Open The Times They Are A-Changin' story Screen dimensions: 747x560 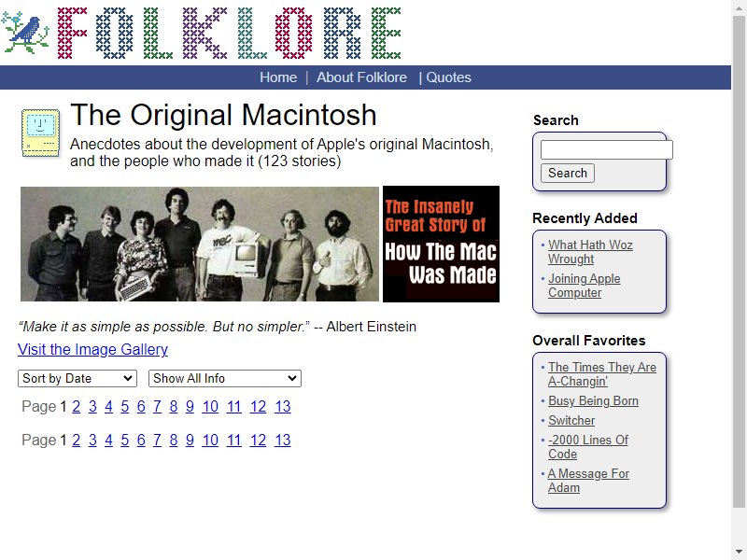coord(602,374)
